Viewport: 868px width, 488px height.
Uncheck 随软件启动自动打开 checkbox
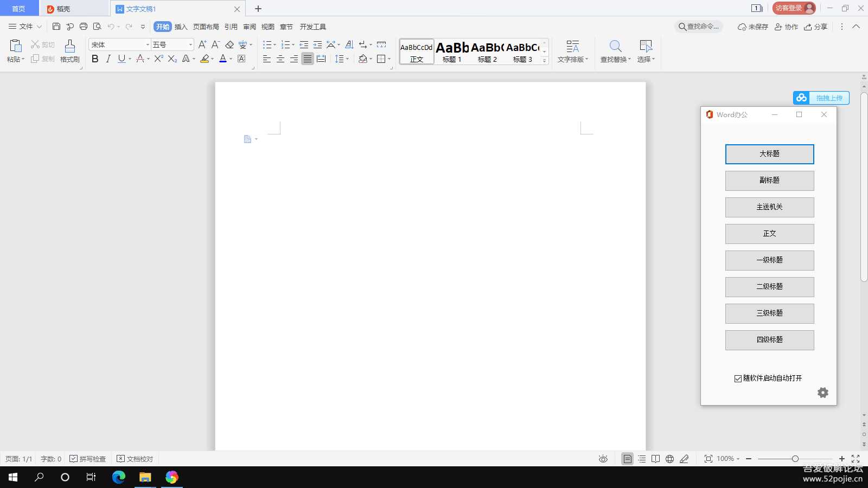click(x=738, y=378)
